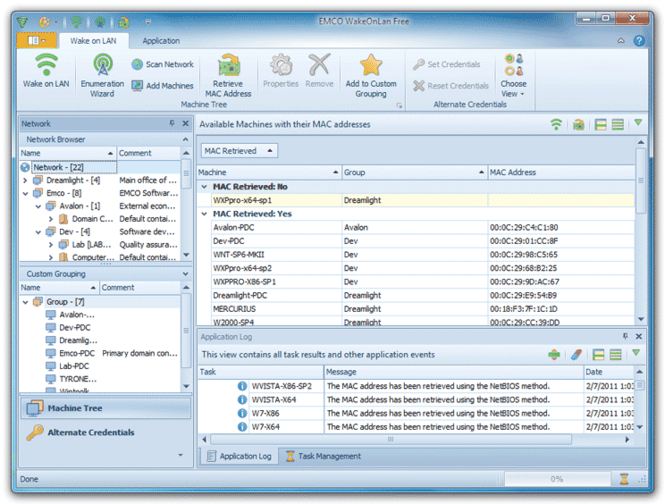
Task: Launch the Enumeration Wizard
Action: click(102, 76)
